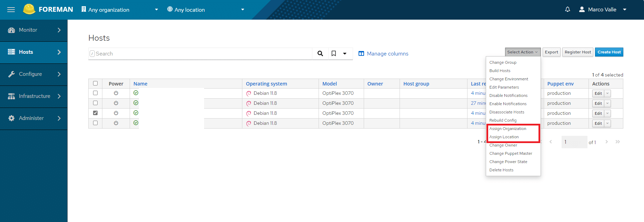Image resolution: width=644 pixels, height=222 pixels.
Task: Open the Any organization dropdown
Action: pos(120,10)
